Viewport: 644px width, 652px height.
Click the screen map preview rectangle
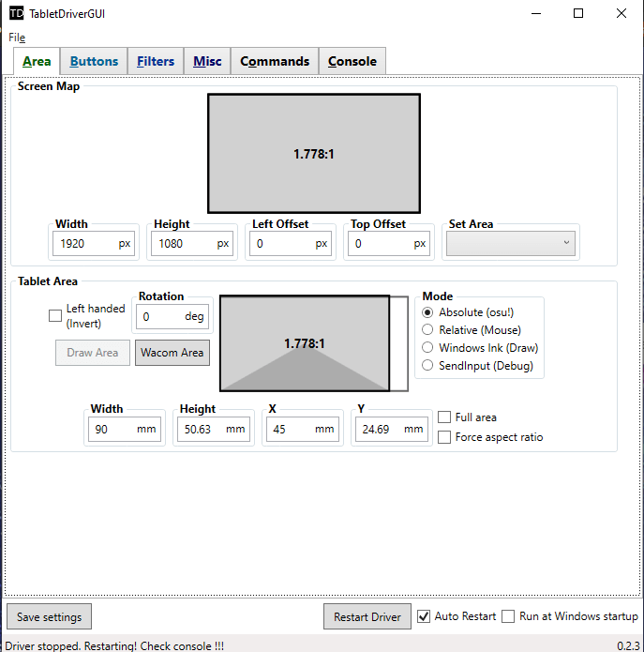click(x=314, y=154)
